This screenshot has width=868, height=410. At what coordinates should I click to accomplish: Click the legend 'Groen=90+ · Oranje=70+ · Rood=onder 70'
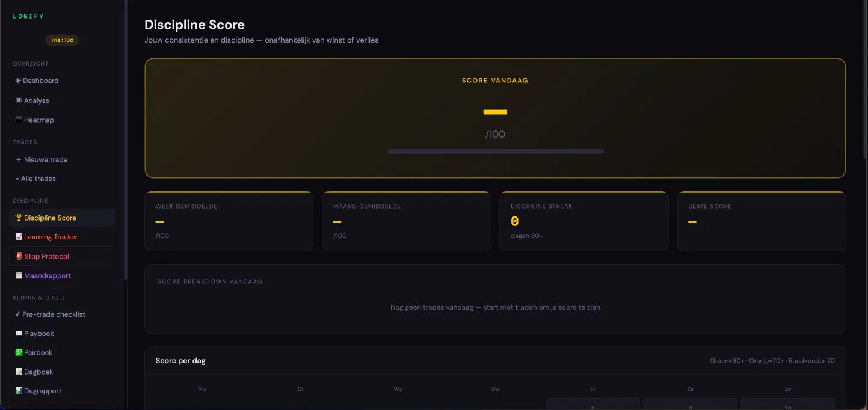(772, 361)
